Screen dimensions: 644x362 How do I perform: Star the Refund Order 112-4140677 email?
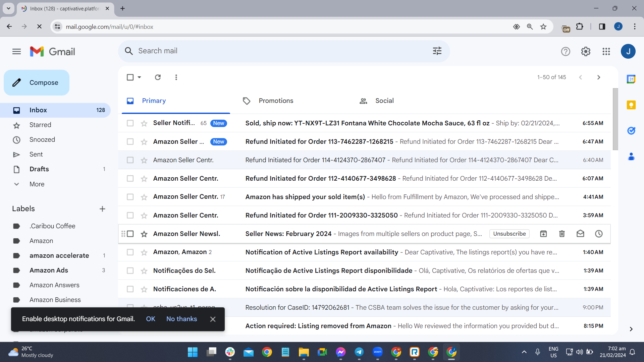click(144, 179)
